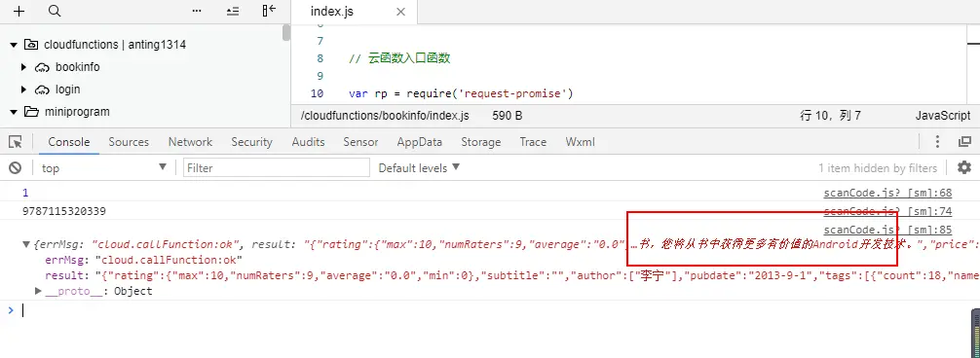Expand the bookinfo cloud function folder
Viewport: 980px width, 358px height.
pyautogui.click(x=23, y=67)
